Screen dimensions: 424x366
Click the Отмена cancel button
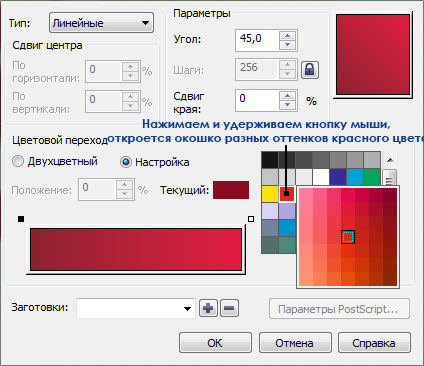coord(295,343)
